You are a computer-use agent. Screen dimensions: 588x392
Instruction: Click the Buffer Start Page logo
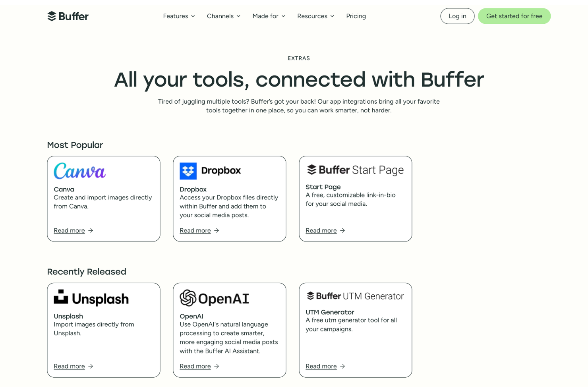(355, 170)
